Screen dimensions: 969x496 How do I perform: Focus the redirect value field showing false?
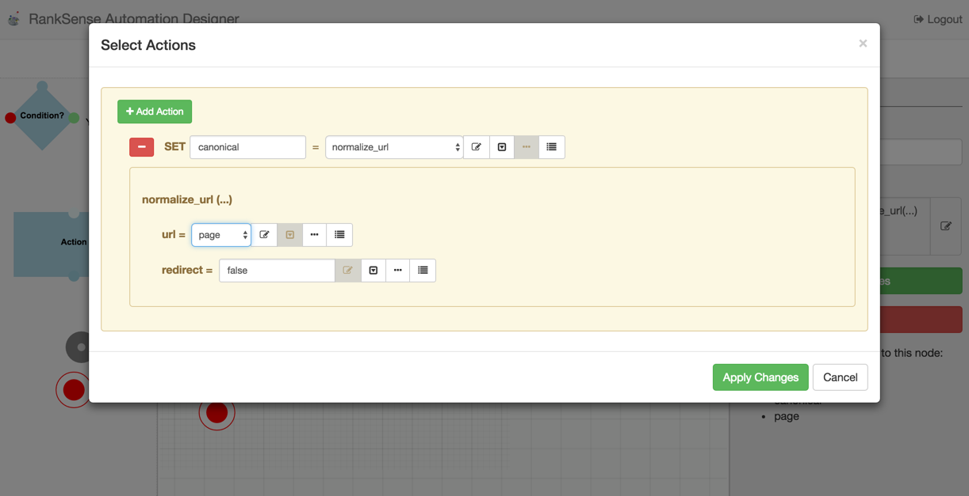tap(277, 271)
